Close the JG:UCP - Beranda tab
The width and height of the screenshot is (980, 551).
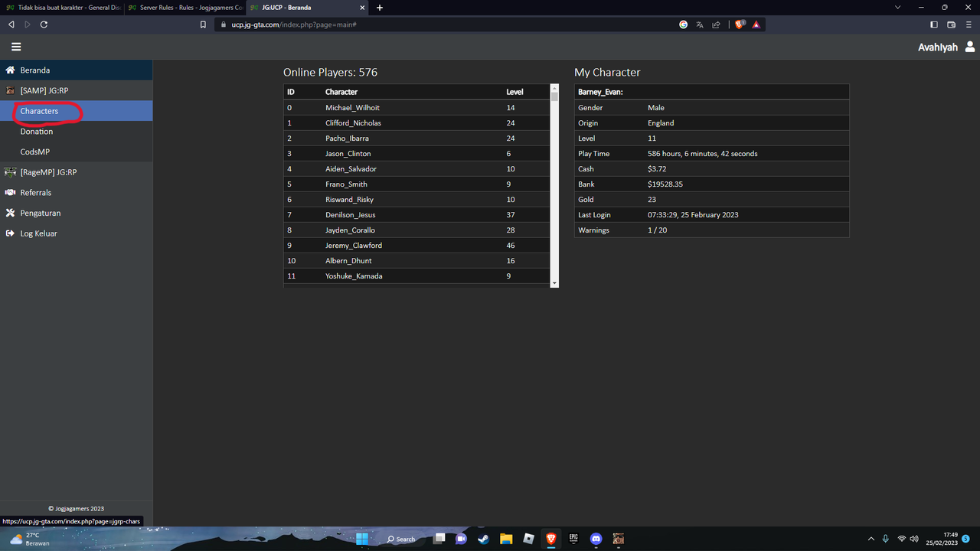click(363, 8)
